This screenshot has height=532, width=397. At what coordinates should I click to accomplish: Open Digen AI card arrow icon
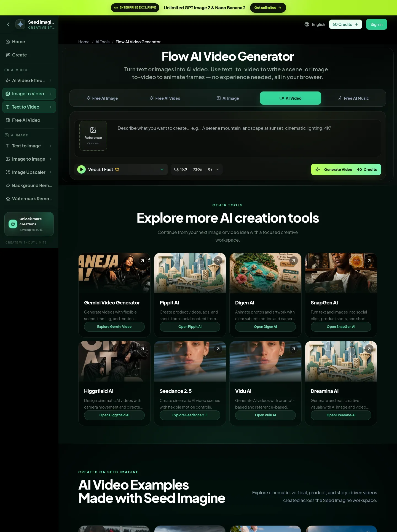coord(294,260)
